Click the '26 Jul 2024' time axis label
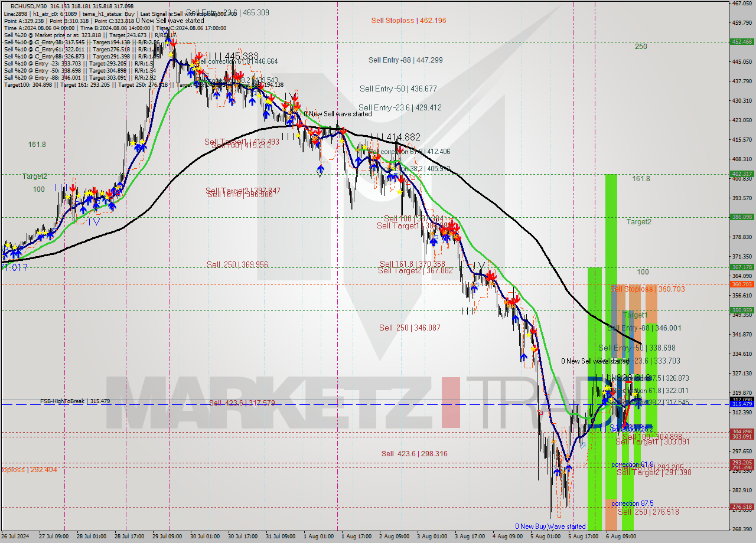 14,537
